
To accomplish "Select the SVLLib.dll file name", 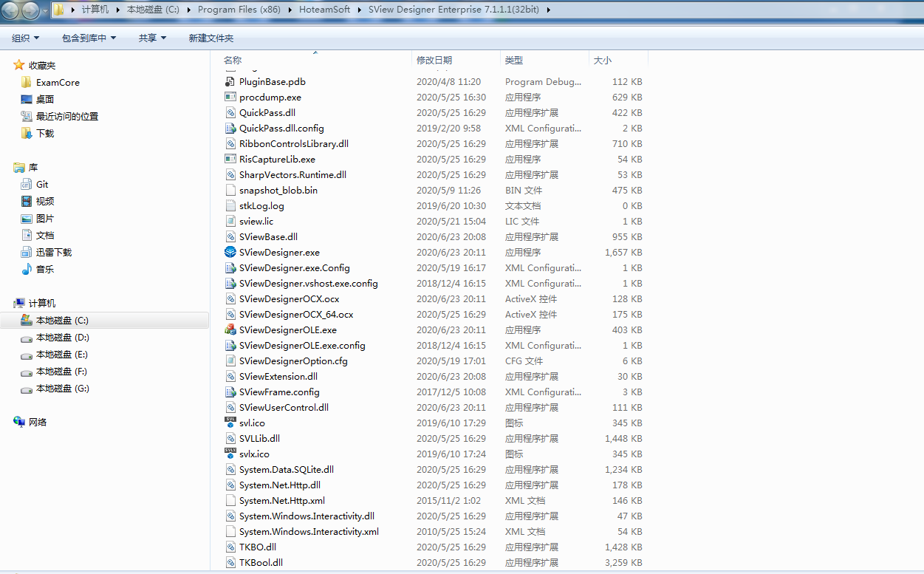I will 259,438.
